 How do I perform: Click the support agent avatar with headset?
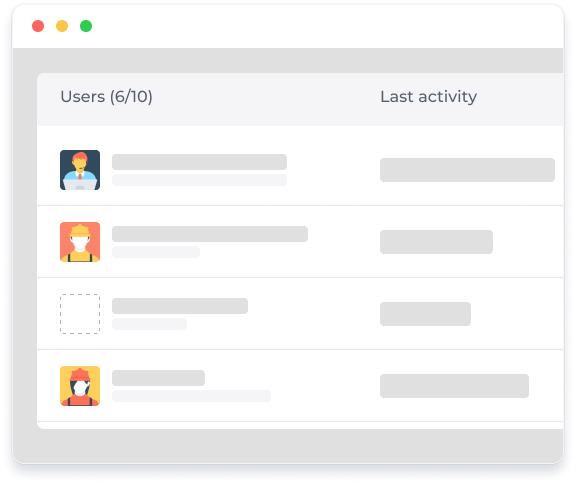click(80, 170)
